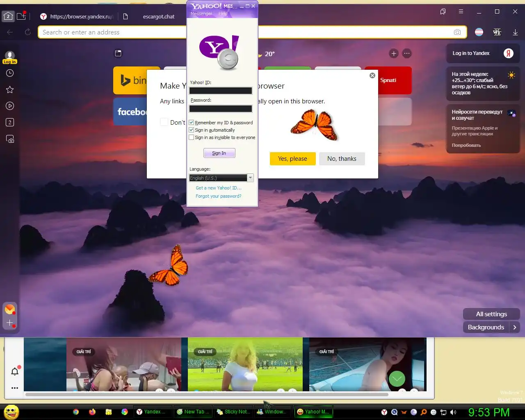Open the Yandex browser hamburger menu
Screen dimensions: 525x420
click(461, 11)
